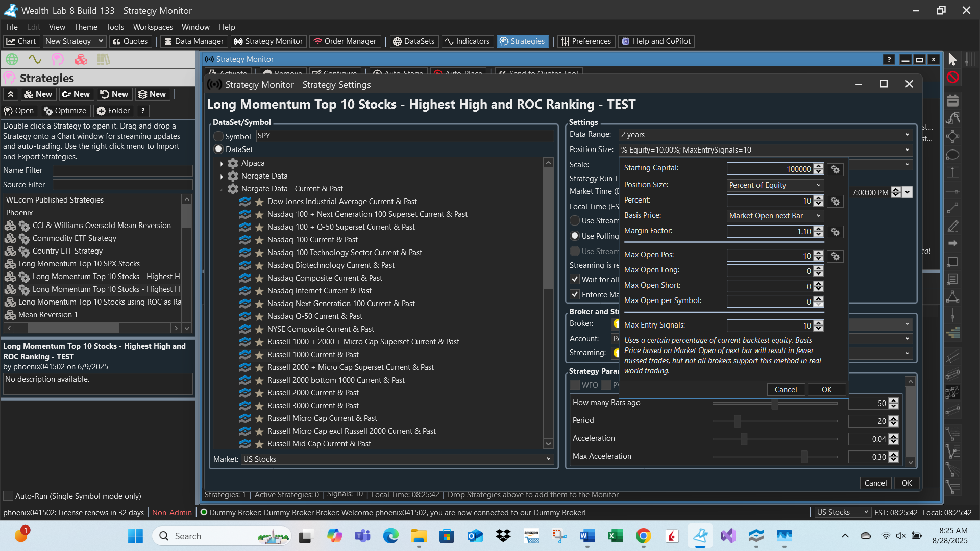Open the Workspaces menu
The height and width of the screenshot is (551, 980).
click(x=153, y=27)
